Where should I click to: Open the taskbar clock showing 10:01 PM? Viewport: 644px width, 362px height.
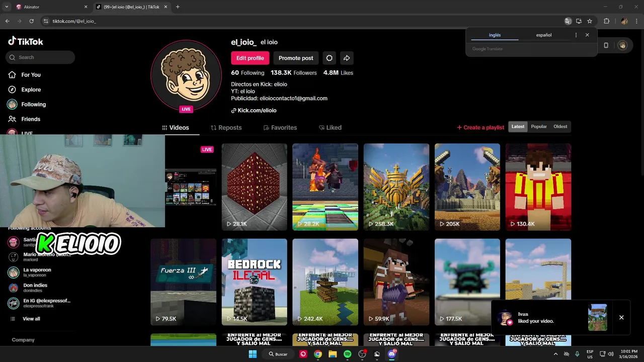tap(628, 354)
